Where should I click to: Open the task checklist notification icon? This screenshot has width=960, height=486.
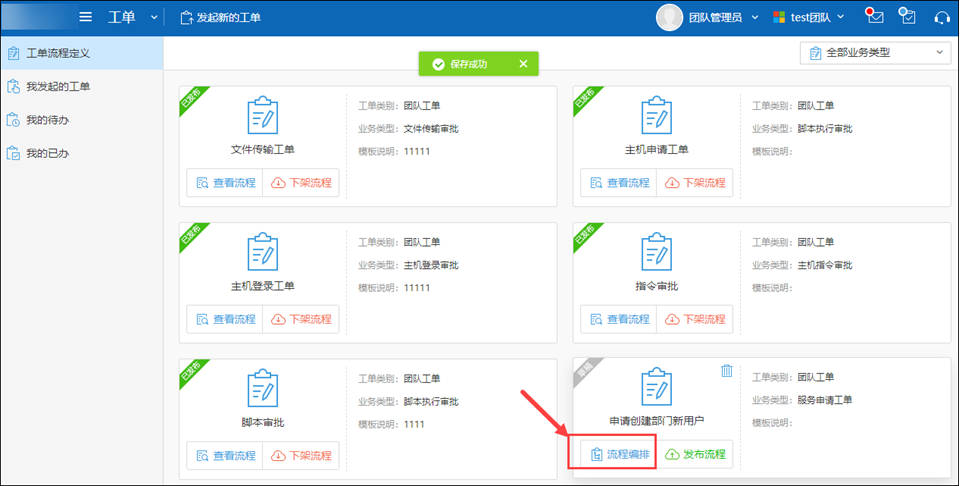click(x=907, y=16)
